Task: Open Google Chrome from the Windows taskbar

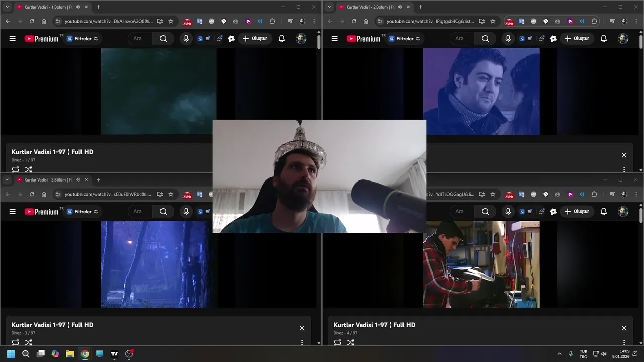Action: pyautogui.click(x=85, y=354)
